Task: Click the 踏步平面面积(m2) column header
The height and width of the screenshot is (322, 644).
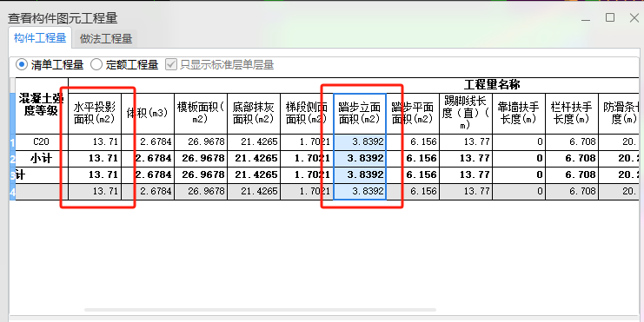Action: coord(413,113)
